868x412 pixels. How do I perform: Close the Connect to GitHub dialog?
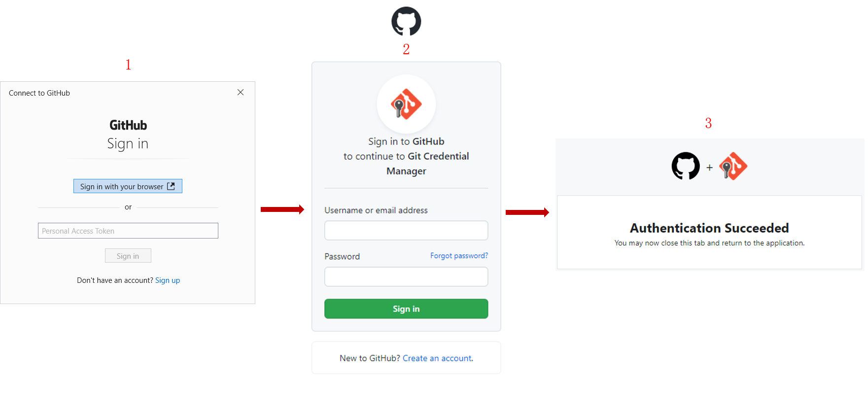tap(240, 92)
